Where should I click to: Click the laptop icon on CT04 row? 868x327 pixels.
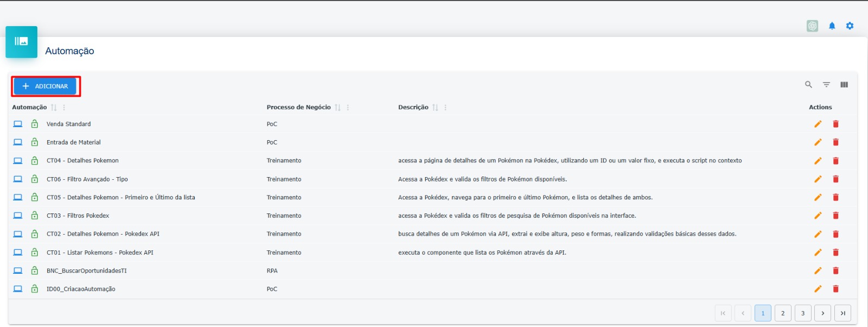(18, 161)
